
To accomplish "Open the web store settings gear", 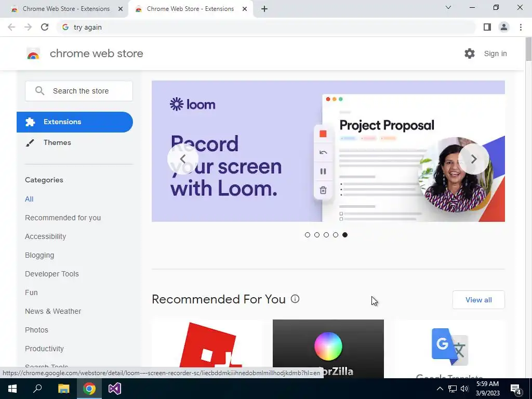I will click(x=470, y=54).
